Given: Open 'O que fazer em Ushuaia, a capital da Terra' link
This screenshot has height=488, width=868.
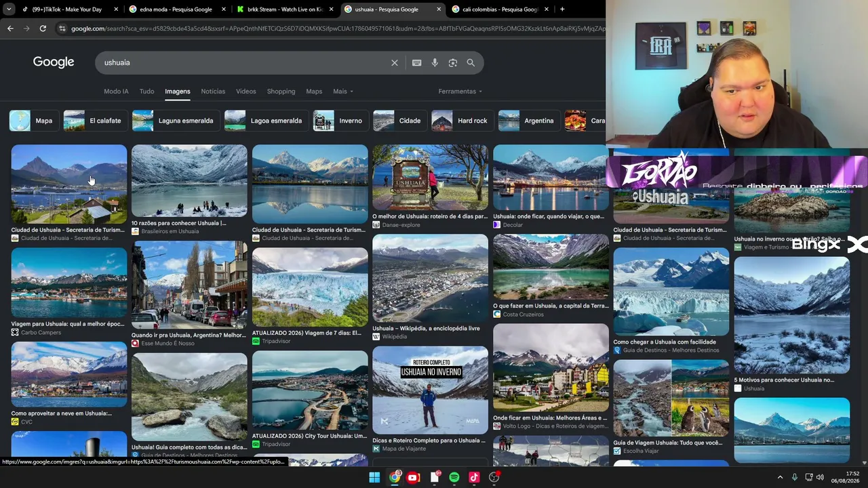Looking at the screenshot, I should (551, 306).
